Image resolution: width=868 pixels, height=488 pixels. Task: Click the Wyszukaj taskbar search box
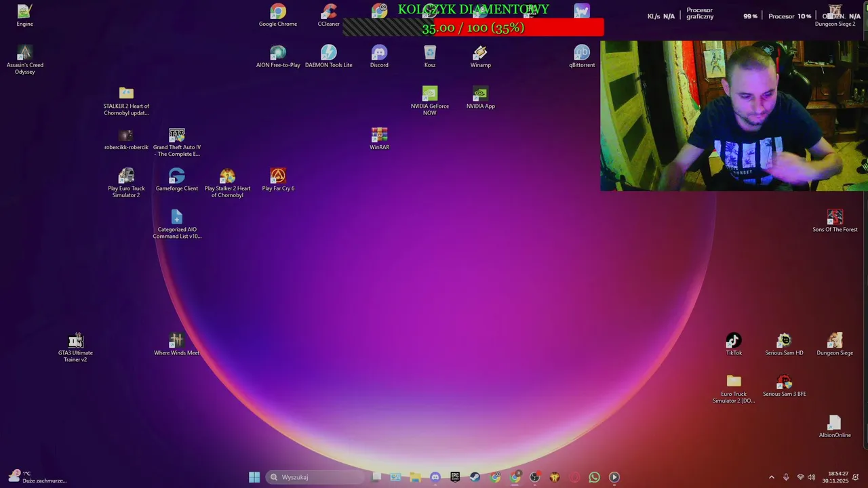[316, 477]
